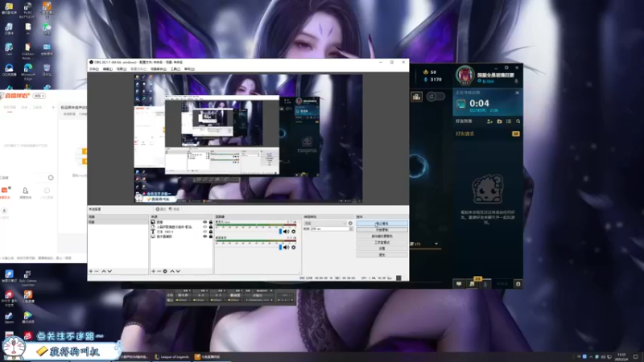The image size is (644, 362).
Task: Remove the selected OBS scene
Action: point(97,271)
